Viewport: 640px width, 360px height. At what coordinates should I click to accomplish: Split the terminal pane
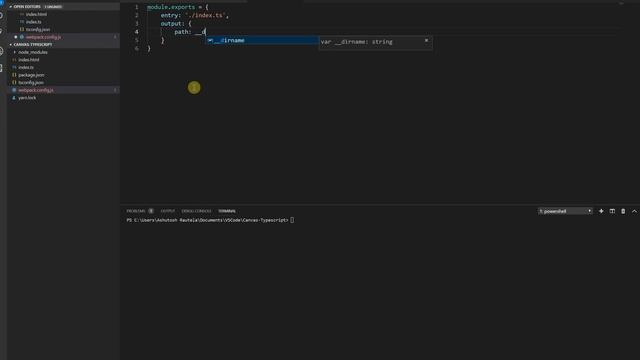[612, 211]
